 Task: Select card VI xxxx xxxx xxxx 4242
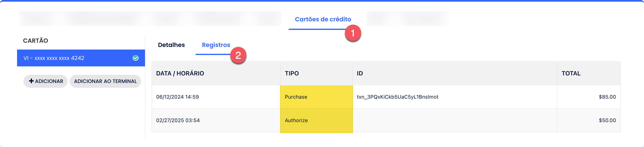click(x=81, y=58)
